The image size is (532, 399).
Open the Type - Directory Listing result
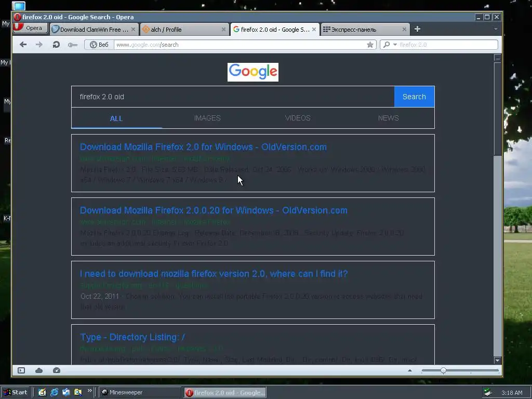[132, 337]
